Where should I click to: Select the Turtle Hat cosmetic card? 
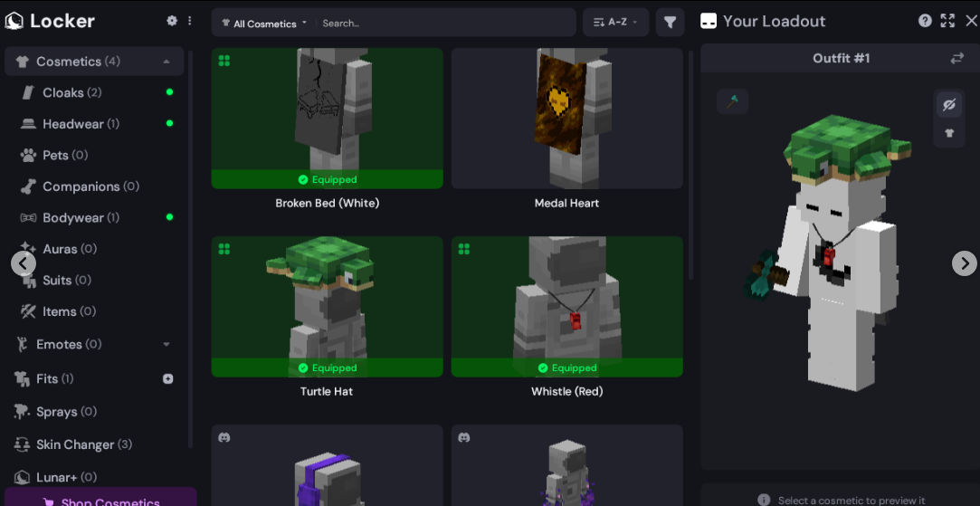point(327,307)
